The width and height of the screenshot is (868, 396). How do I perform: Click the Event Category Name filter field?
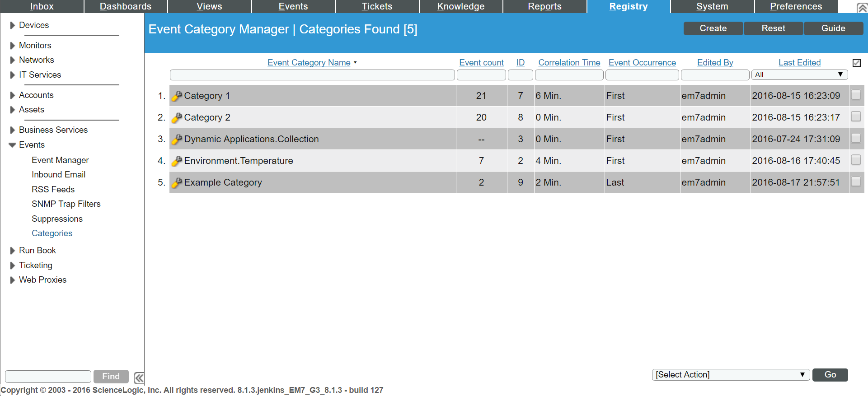click(x=312, y=75)
